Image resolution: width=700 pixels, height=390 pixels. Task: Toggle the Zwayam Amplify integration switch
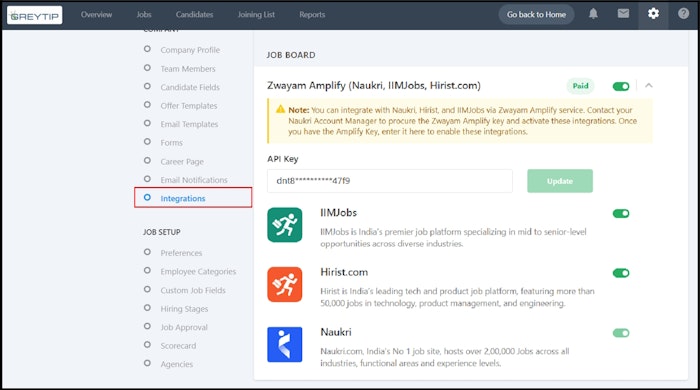coord(621,86)
